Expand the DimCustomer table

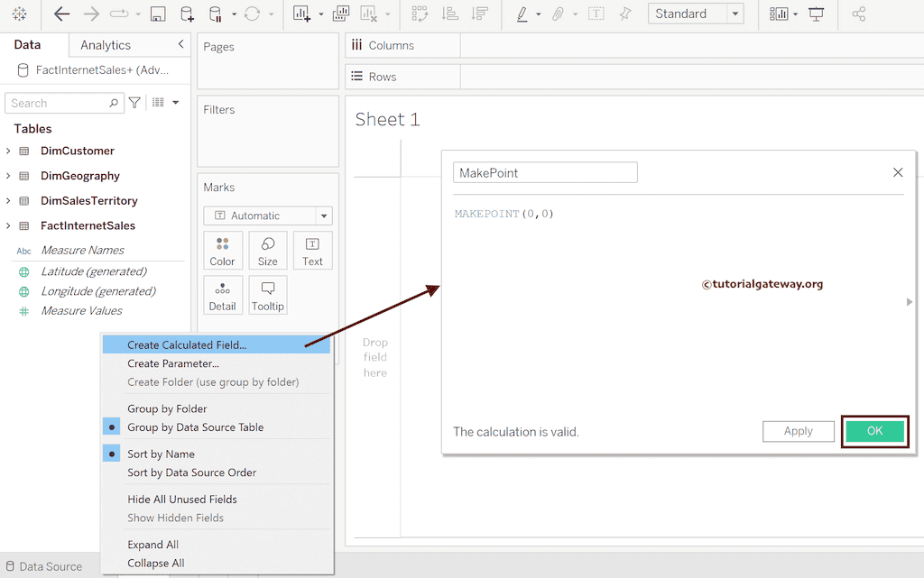[x=9, y=151]
